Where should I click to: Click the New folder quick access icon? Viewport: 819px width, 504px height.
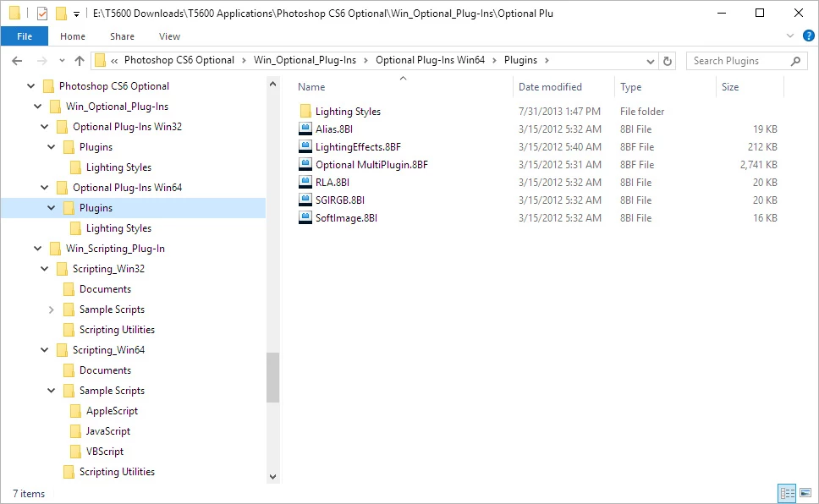(x=61, y=13)
